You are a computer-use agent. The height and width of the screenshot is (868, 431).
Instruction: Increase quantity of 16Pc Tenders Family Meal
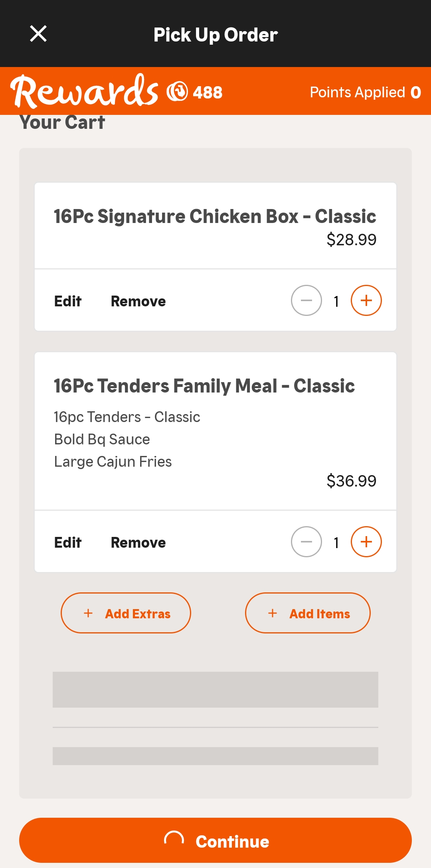coord(366,542)
